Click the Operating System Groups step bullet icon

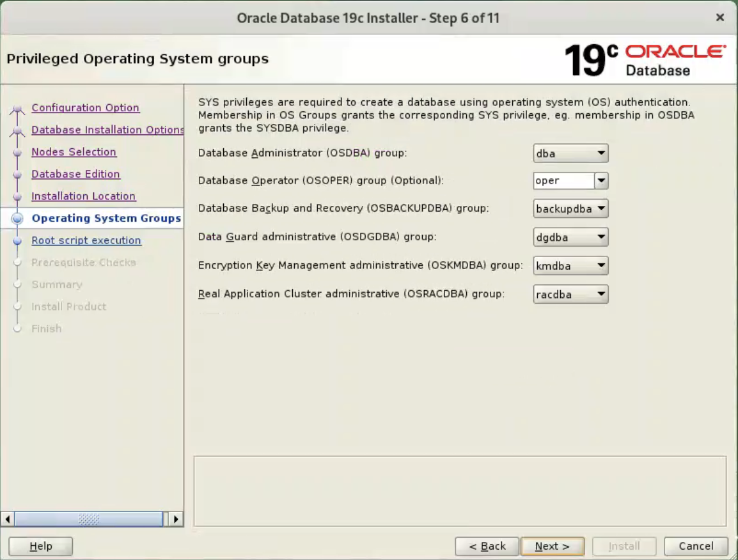pyautogui.click(x=17, y=219)
